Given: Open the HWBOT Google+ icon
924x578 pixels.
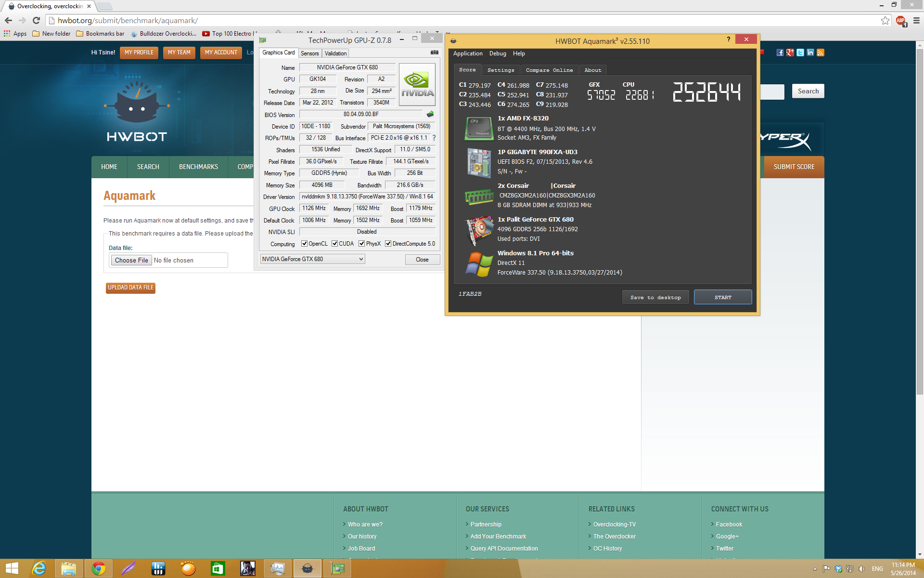Looking at the screenshot, I should point(790,53).
